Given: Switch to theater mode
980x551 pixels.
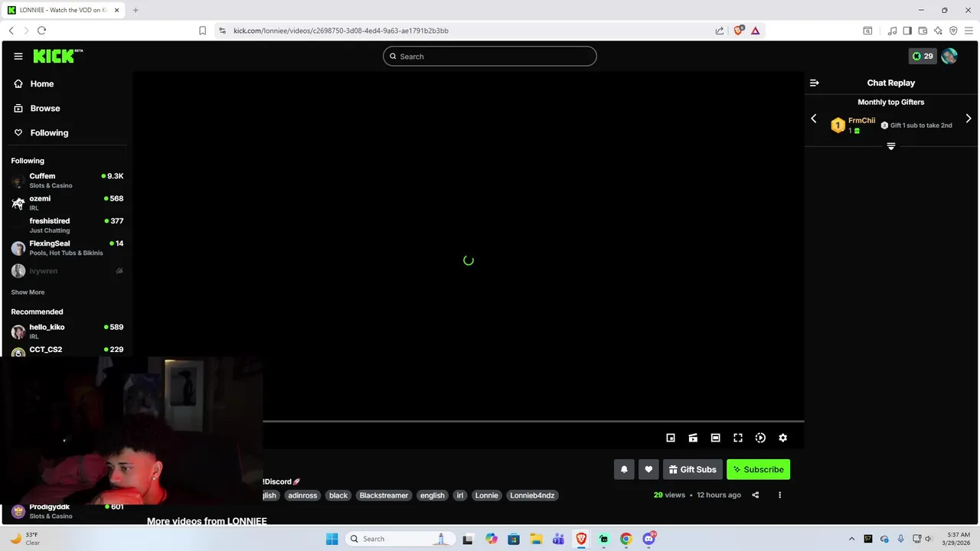Looking at the screenshot, I should point(715,438).
